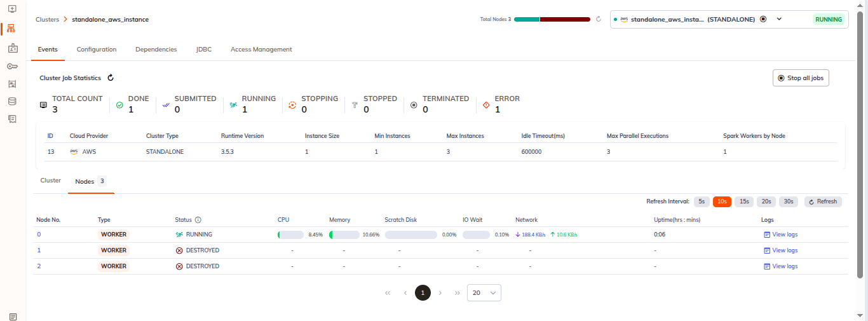868x321 pixels.
Task: Switch to the JDBC tab
Action: [x=204, y=50]
